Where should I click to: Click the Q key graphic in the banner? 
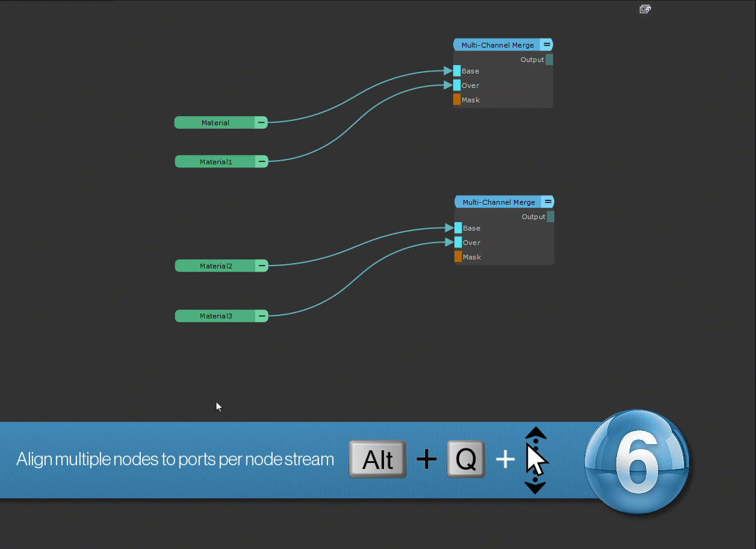(466, 460)
